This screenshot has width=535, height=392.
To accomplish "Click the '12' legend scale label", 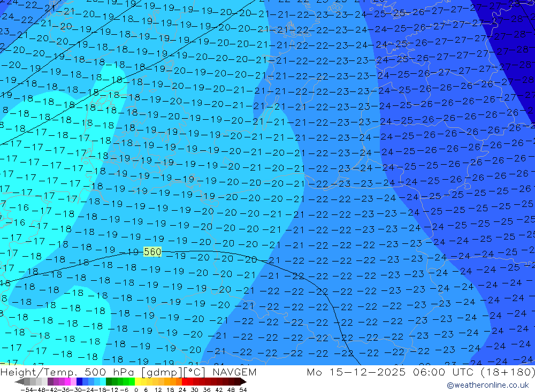I will [158, 390].
